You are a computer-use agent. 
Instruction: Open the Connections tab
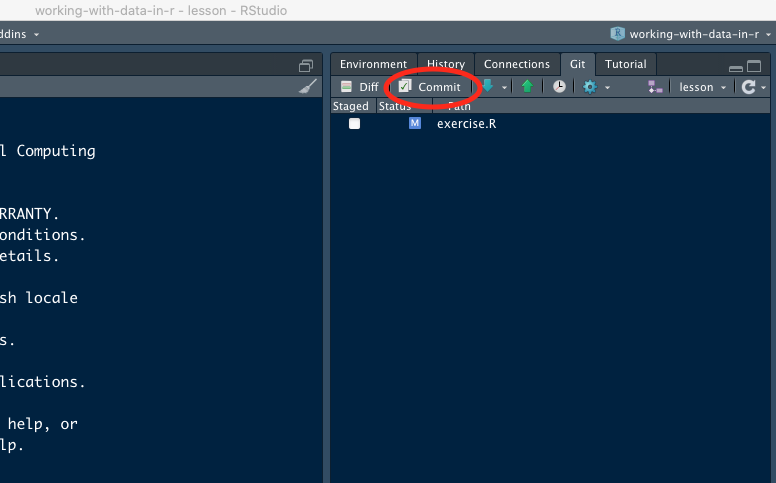[x=517, y=64]
